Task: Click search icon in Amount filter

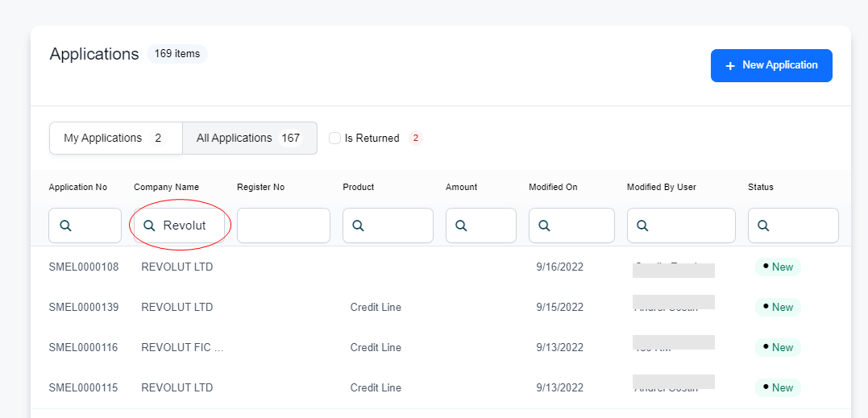Action: 462,226
